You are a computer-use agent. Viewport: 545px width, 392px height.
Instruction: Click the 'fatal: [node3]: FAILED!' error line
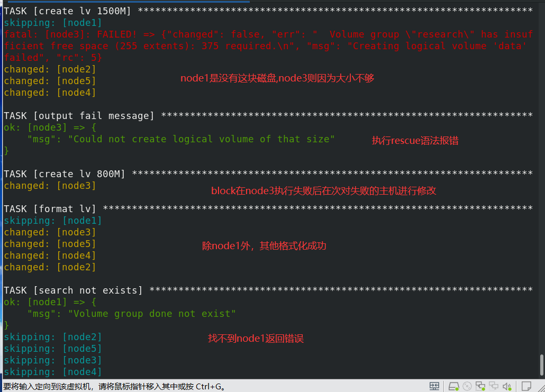click(268, 34)
